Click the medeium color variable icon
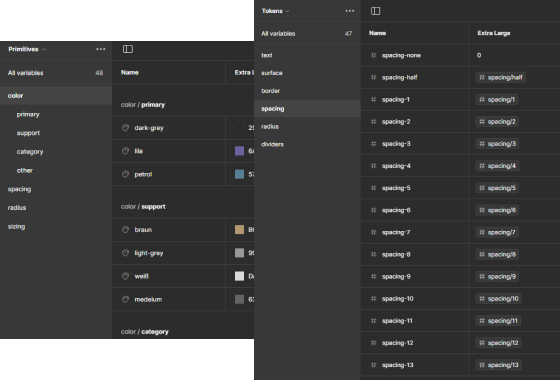 tap(125, 299)
